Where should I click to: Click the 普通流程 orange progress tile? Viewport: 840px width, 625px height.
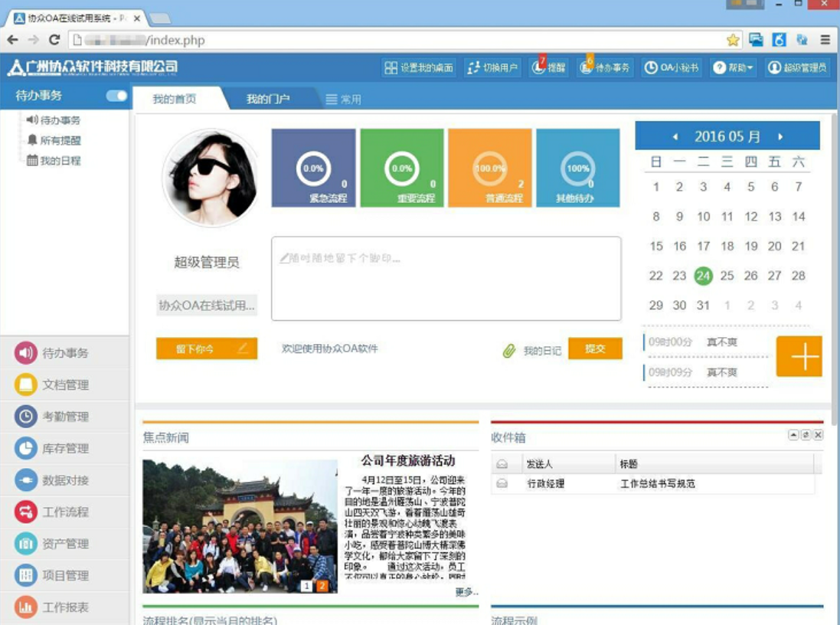[489, 168]
